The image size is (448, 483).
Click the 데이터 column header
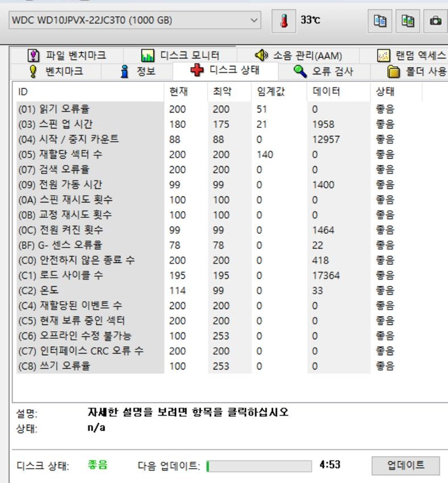tap(339, 92)
